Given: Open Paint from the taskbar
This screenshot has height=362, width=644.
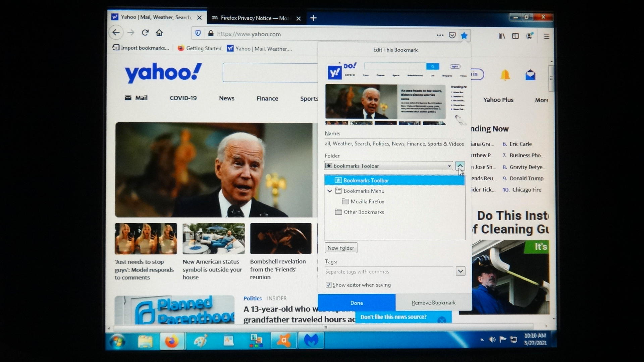Looking at the screenshot, I should click(x=201, y=341).
